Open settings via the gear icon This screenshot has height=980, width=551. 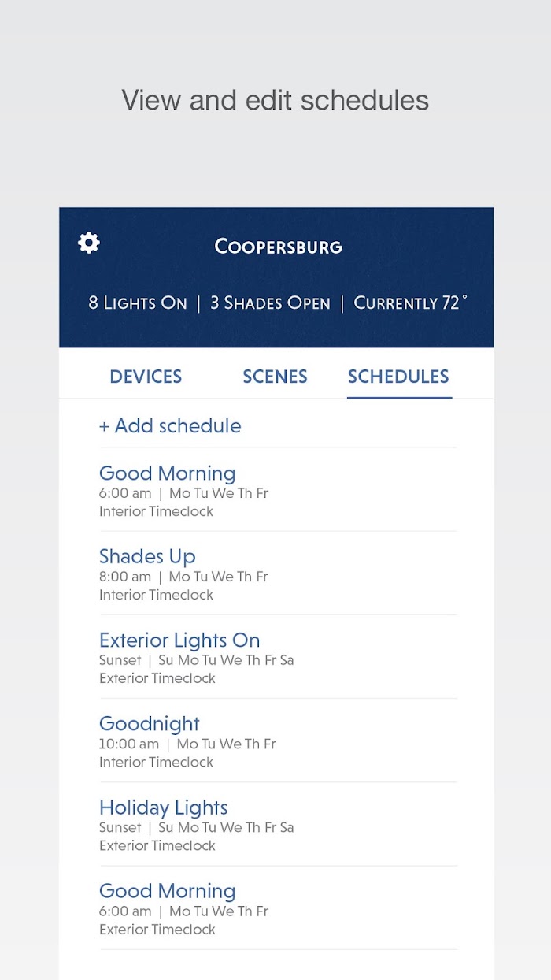[x=89, y=243]
